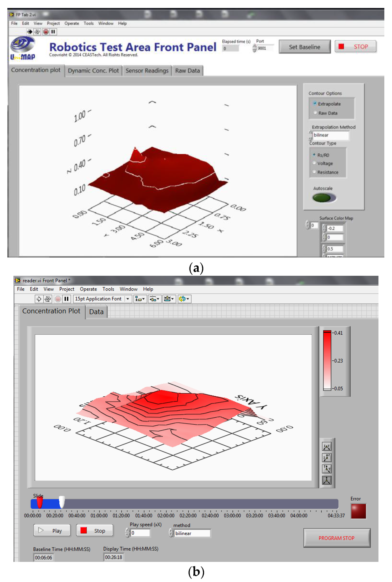Click the white slider thumb on timeline
Screen dimensions: 392x582
click(x=62, y=502)
